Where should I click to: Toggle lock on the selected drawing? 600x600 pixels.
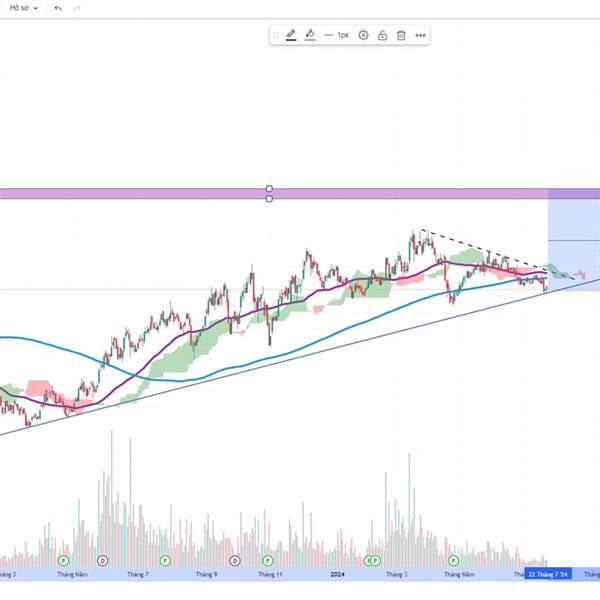382,35
